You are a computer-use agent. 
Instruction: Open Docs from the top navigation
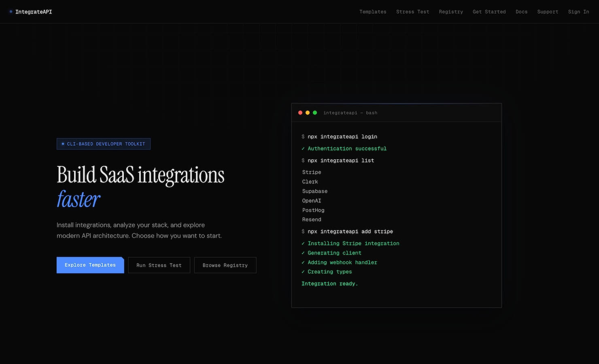pyautogui.click(x=521, y=12)
